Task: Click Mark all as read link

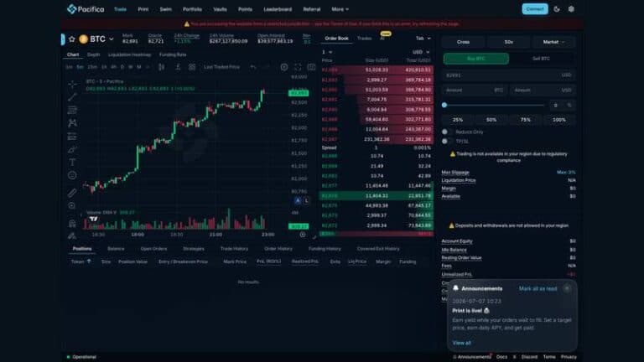Action: coord(538,288)
